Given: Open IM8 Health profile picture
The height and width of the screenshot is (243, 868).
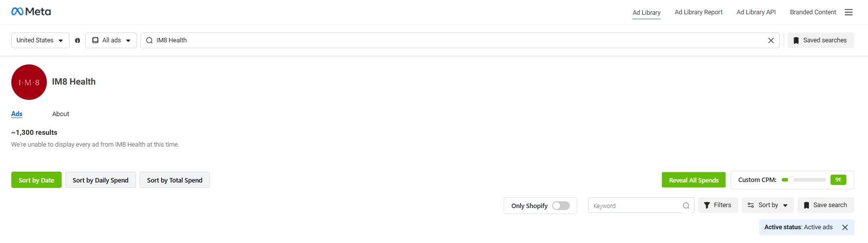Looking at the screenshot, I should (29, 82).
